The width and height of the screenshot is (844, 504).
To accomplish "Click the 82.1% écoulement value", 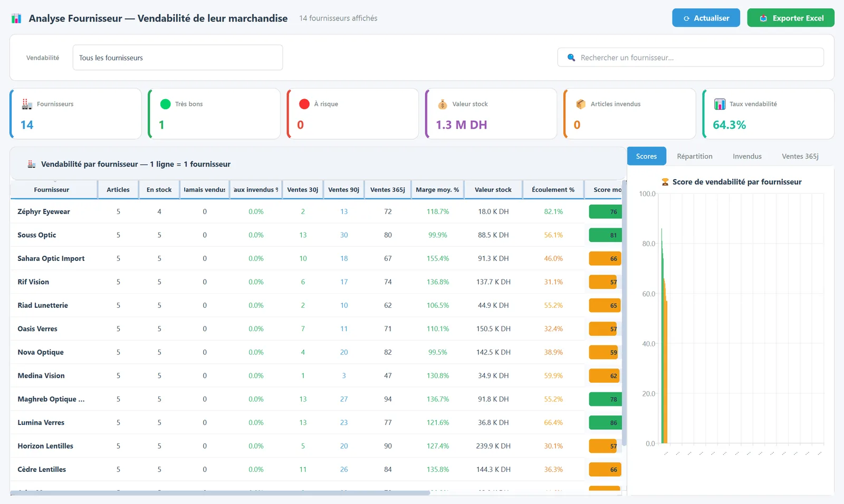I will tap(553, 212).
